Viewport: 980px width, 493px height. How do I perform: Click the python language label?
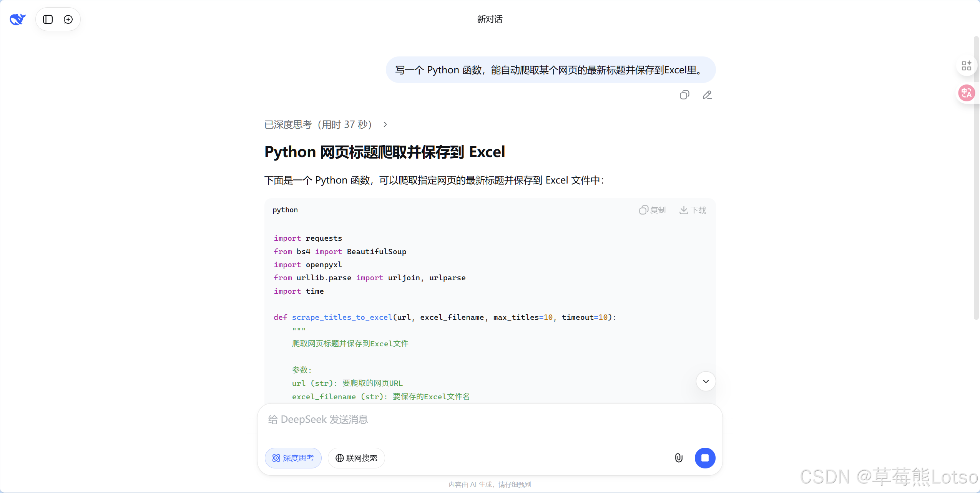285,210
